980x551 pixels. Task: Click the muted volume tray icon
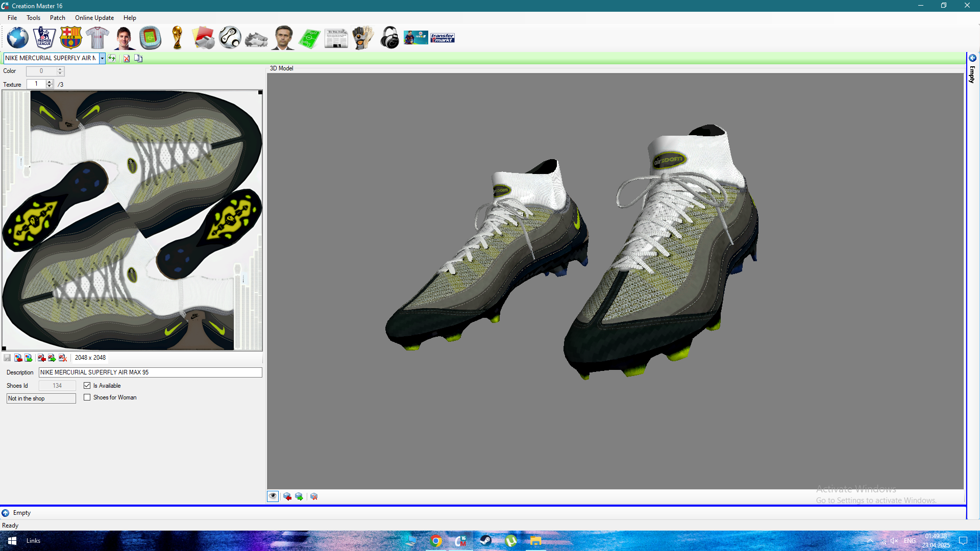point(894,541)
